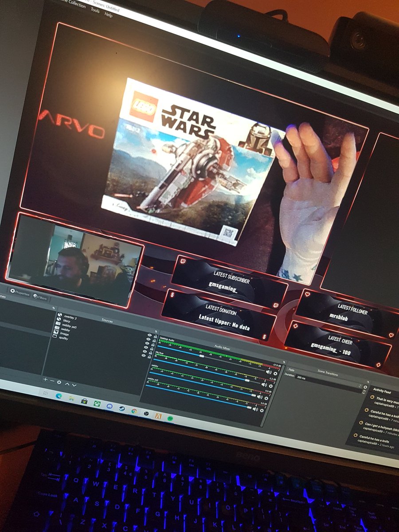Move selected source down
Screen dimensions: 399x532
pos(74,385)
